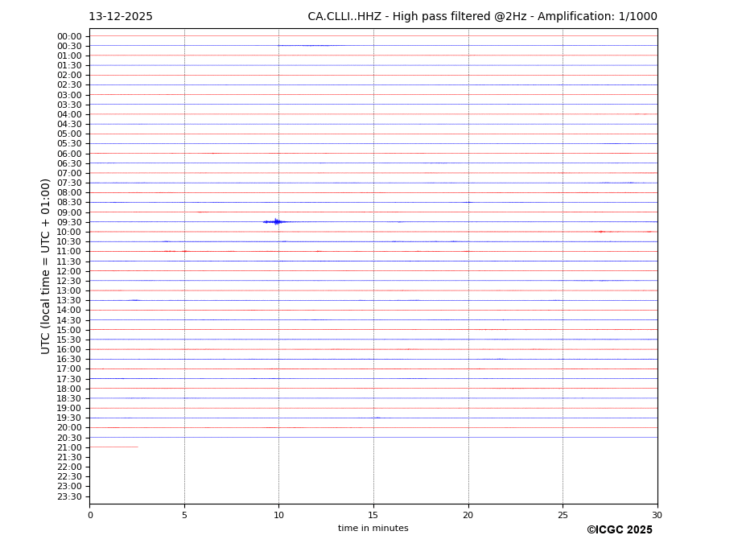Select the 00:00 row time label
The image size is (746, 560).
click(69, 36)
